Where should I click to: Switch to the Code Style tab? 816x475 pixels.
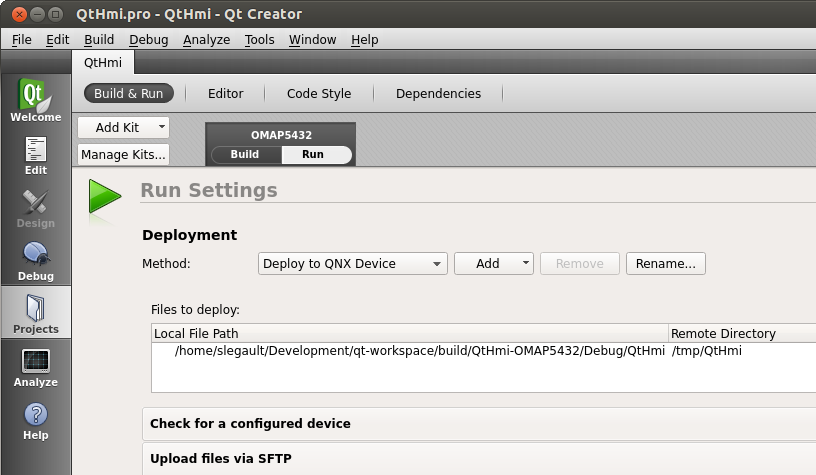click(319, 94)
